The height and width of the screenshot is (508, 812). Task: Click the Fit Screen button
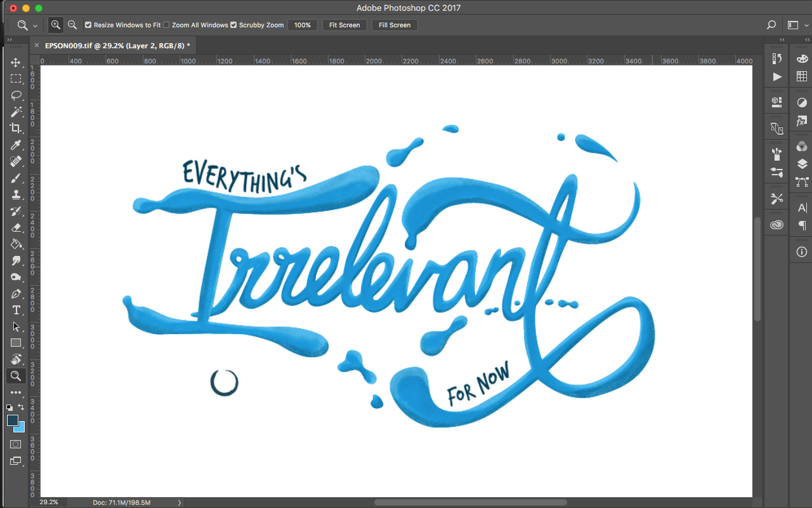[x=344, y=25]
